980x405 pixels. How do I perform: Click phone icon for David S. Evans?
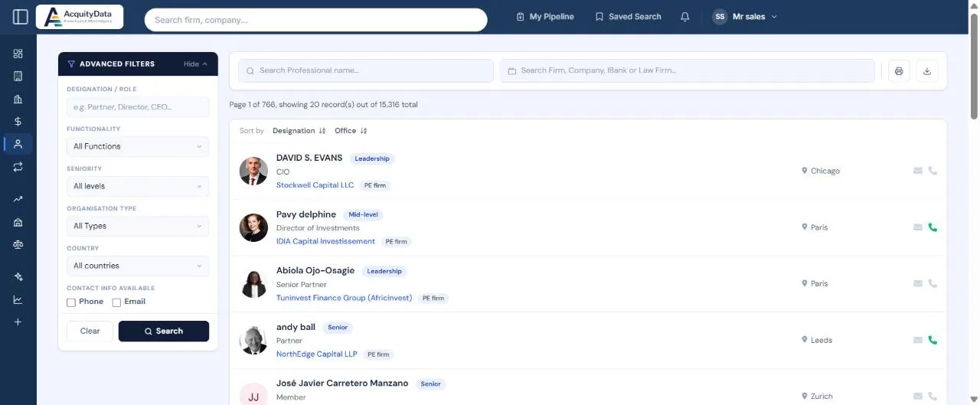coord(933,171)
